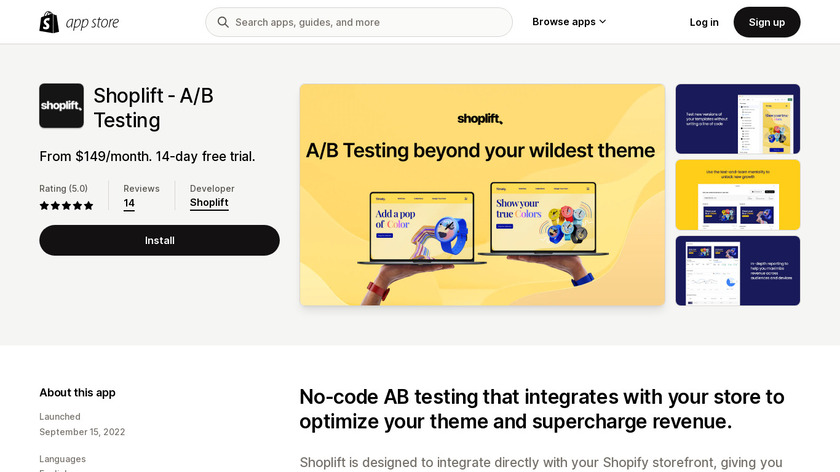Open the 14 reviews link
Screen dimensions: 840x472
click(x=129, y=203)
